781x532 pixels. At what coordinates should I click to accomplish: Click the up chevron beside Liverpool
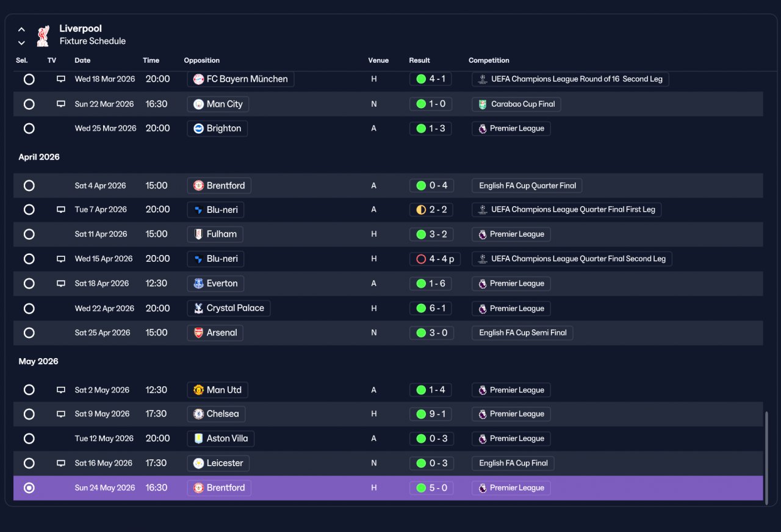pos(21,29)
